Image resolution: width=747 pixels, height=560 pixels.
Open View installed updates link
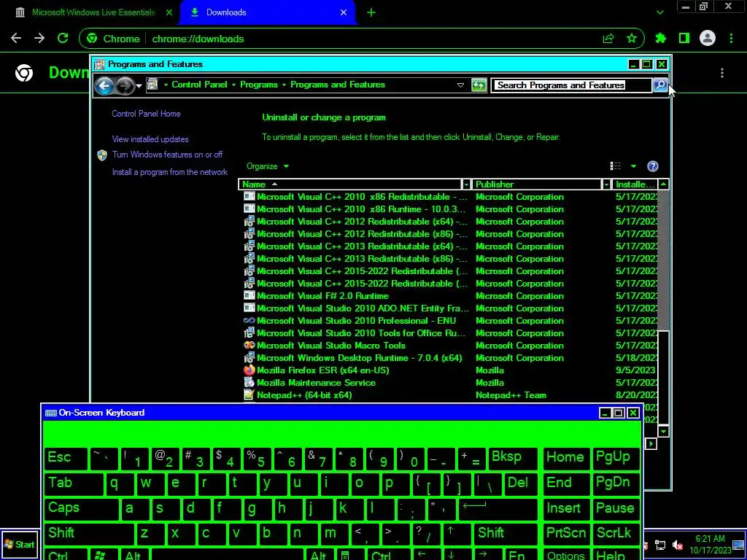150,139
